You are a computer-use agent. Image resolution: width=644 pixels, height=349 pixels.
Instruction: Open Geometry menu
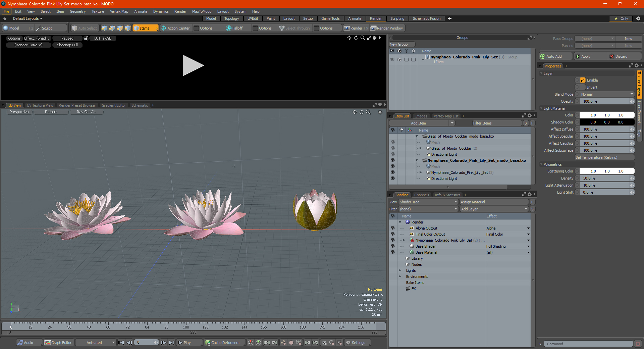coord(77,11)
